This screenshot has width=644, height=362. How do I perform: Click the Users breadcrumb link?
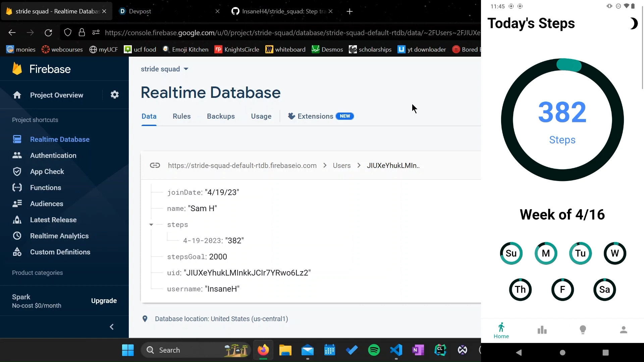(341, 166)
